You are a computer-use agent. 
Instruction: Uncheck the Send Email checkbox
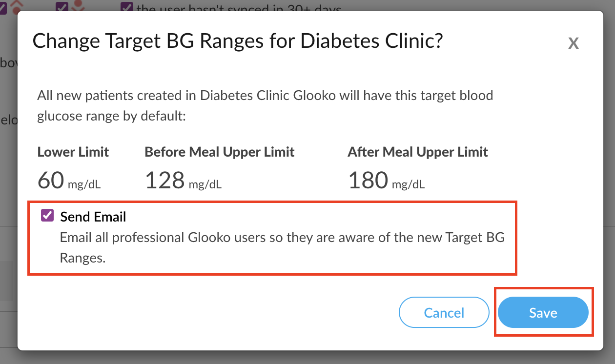tap(47, 216)
